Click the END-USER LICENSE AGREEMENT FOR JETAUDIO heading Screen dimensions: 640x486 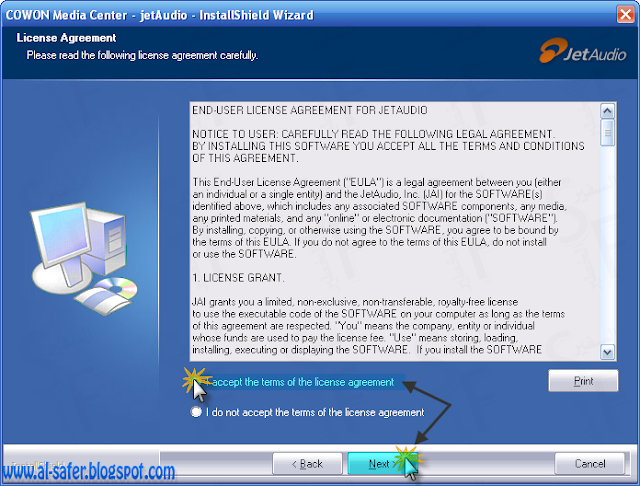coord(310,110)
